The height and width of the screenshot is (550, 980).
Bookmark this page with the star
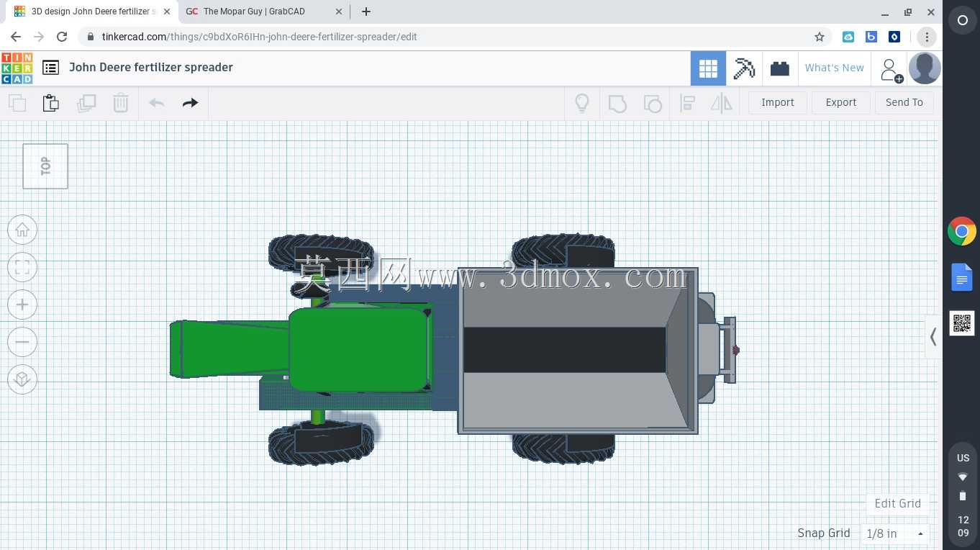[x=819, y=37]
